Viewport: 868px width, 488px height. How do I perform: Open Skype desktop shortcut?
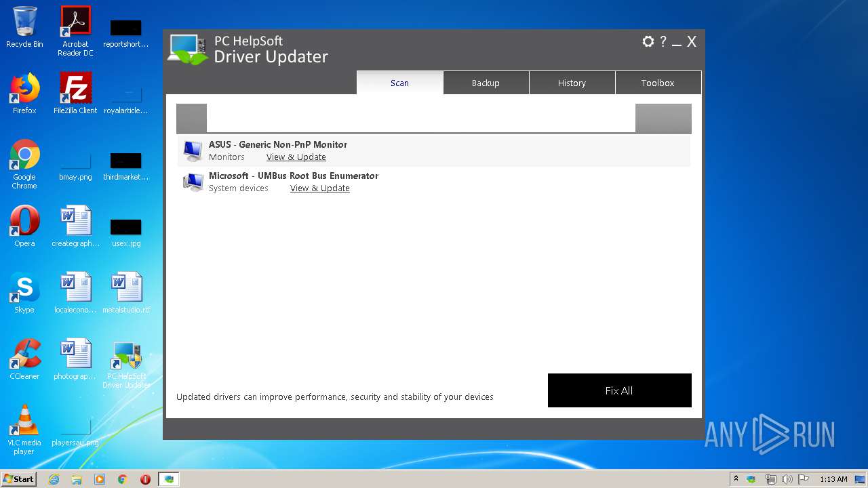click(24, 293)
